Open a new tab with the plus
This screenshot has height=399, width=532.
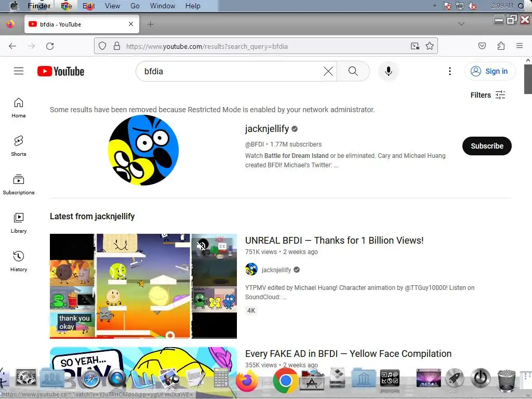[150, 24]
